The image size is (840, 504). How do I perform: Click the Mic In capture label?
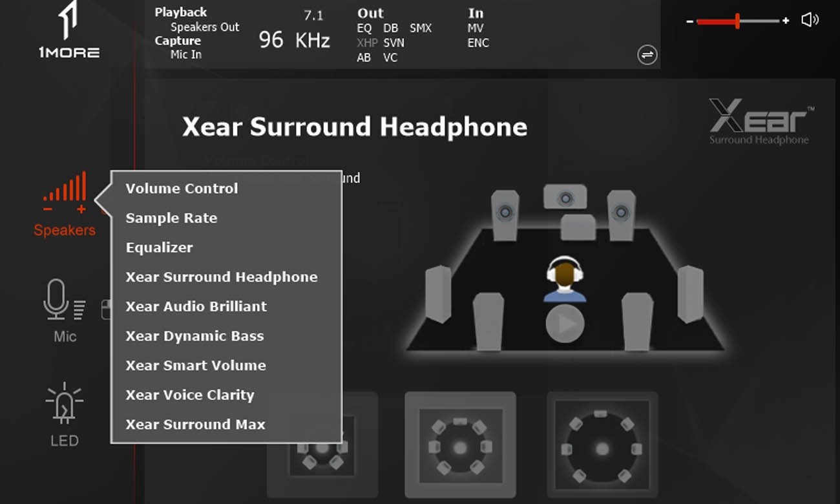186,54
